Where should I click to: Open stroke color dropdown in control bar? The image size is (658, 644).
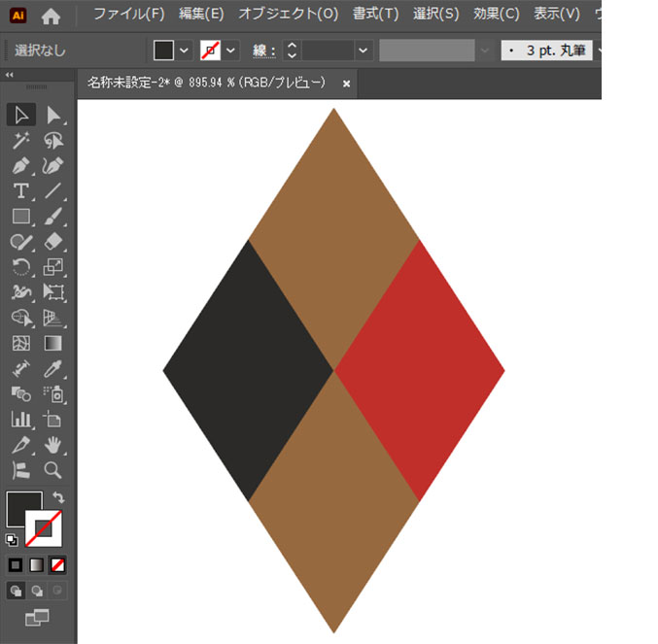pos(231,50)
